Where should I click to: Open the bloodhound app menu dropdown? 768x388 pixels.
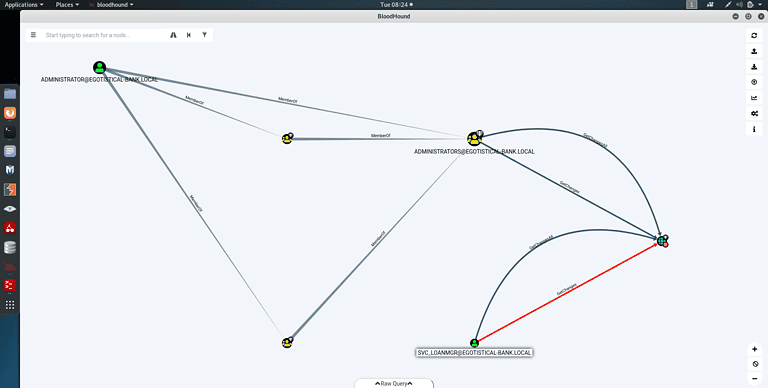pos(112,4)
